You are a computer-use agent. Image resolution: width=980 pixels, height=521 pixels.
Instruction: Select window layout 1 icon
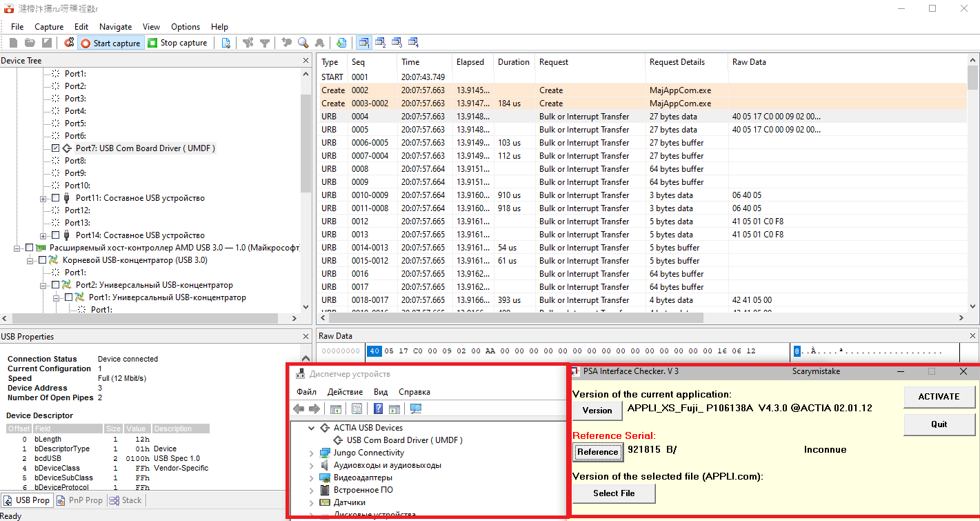[364, 43]
